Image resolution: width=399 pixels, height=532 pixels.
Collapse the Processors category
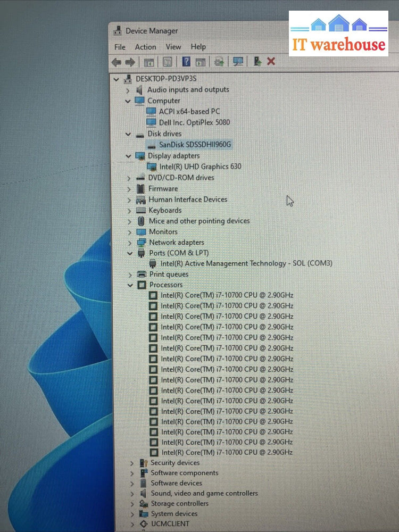(130, 285)
